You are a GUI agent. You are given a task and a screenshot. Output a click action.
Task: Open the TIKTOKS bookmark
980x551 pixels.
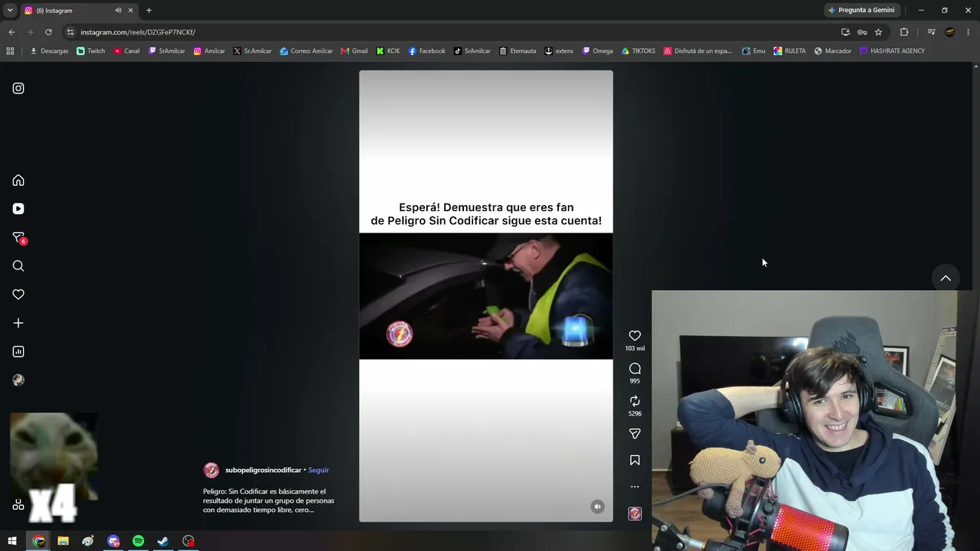click(638, 51)
